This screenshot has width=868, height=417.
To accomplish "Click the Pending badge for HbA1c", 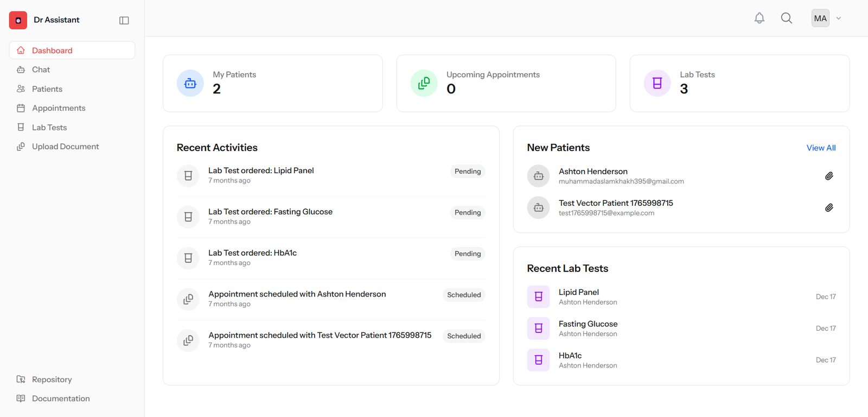I will (x=468, y=254).
